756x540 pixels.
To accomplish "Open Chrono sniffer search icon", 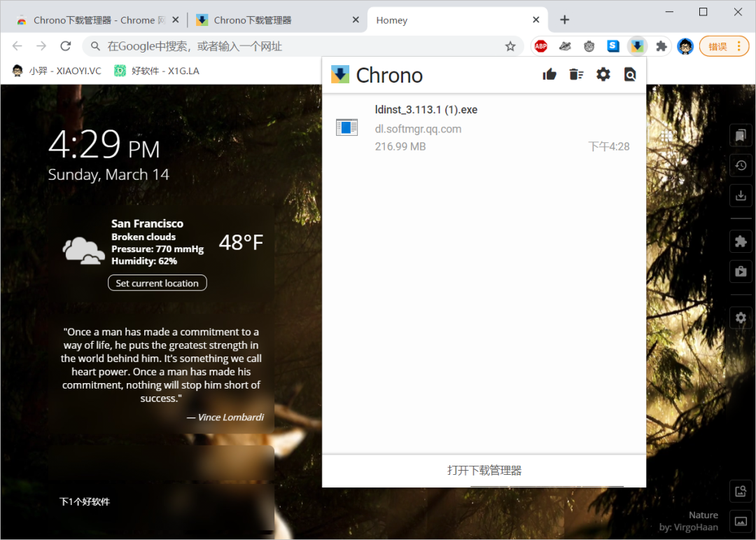I will 630,74.
